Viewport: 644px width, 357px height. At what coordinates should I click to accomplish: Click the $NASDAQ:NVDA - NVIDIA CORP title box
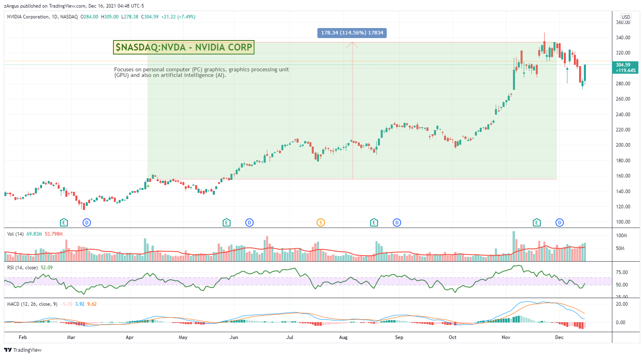pyautogui.click(x=184, y=47)
